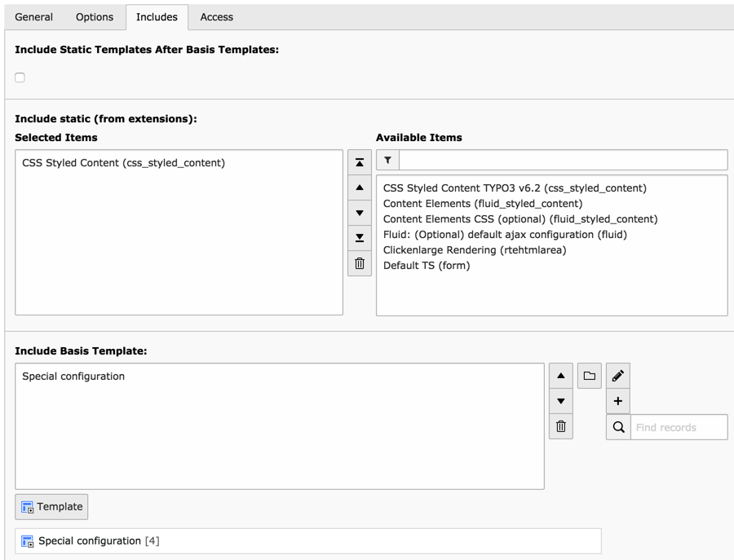This screenshot has width=734, height=560.
Task: Move selected static item up
Action: 360,187
